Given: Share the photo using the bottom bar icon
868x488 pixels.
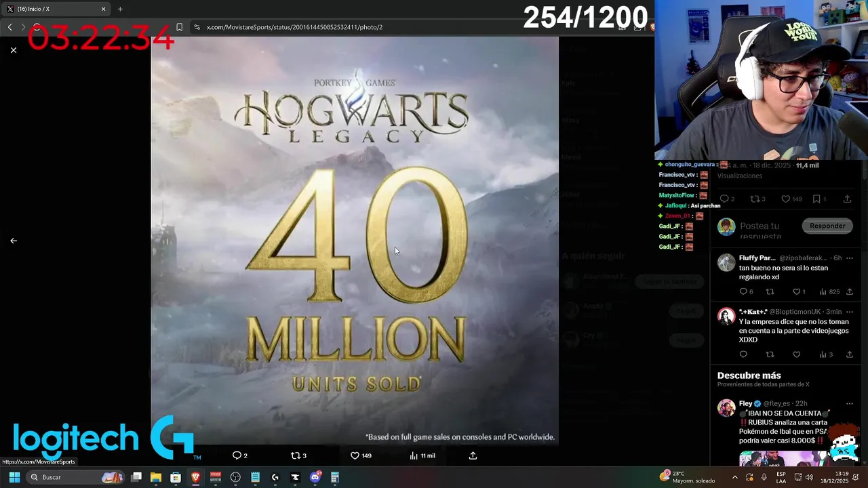Looking at the screenshot, I should (473, 455).
